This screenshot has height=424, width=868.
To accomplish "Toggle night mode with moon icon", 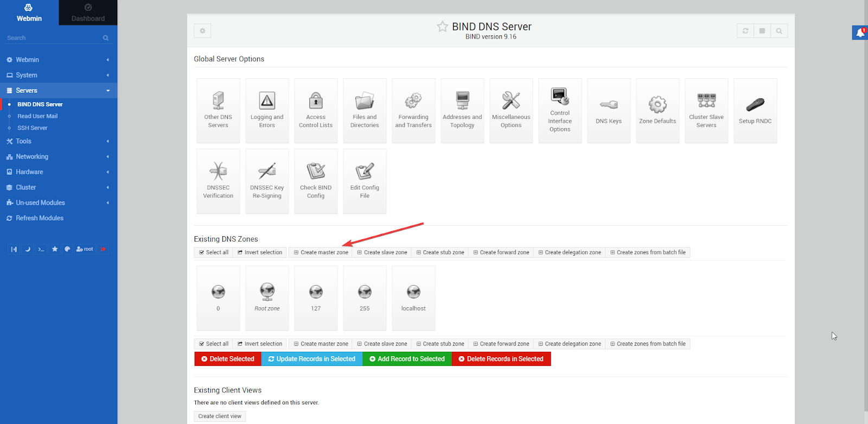I will [28, 249].
